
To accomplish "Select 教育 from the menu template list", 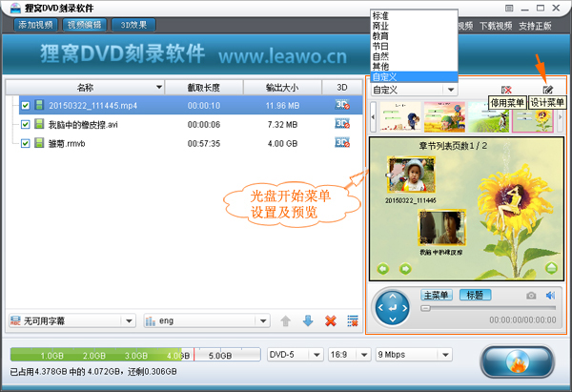I will pyautogui.click(x=414, y=36).
